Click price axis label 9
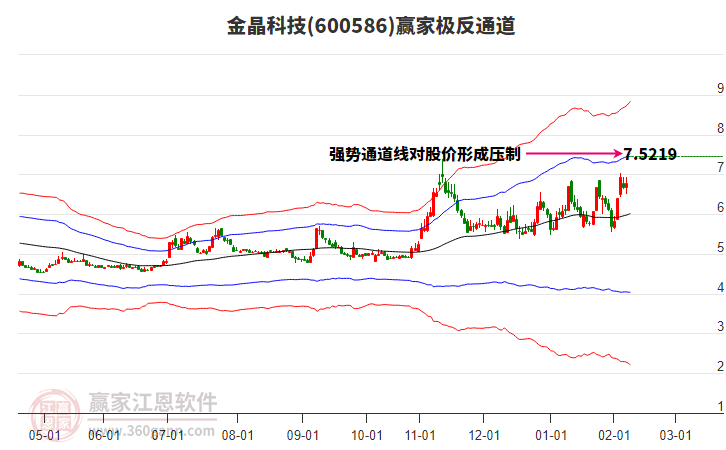 pos(720,88)
